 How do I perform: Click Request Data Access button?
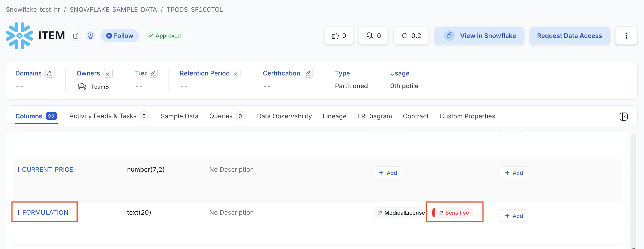(570, 36)
